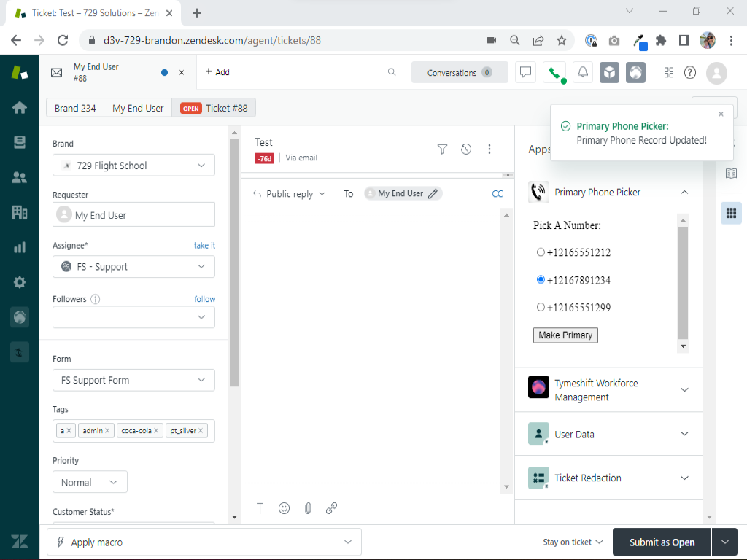The width and height of the screenshot is (747, 560).
Task: Click the attach file paperclip icon
Action: pos(308,508)
